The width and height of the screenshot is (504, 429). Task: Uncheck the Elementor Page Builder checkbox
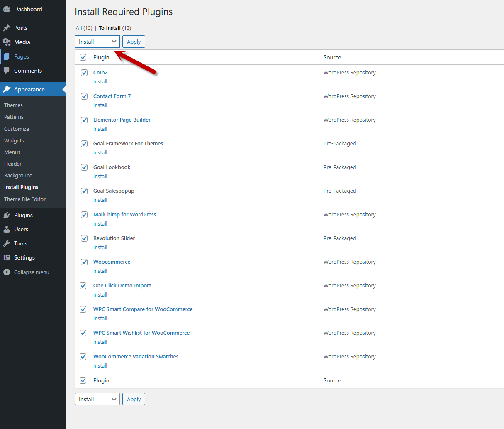[84, 120]
